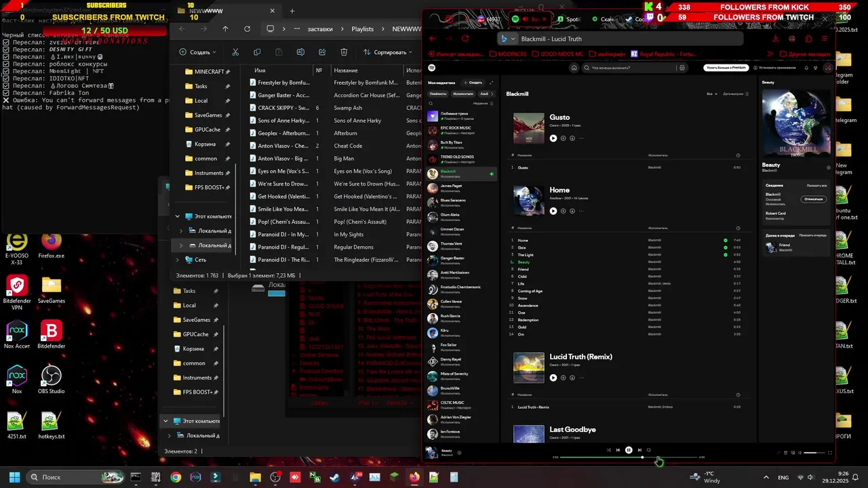Play the Gusto single
Image resolution: width=868 pixels, height=488 pixels.
[553, 138]
